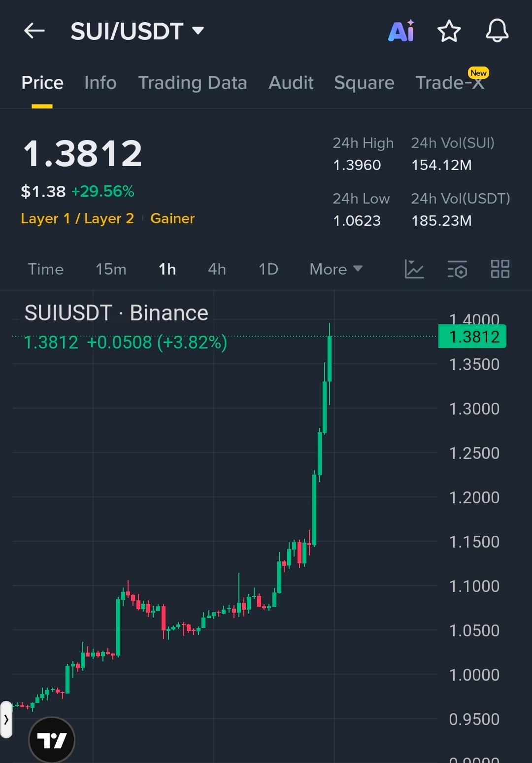Open the Trading Data tab

(x=193, y=83)
